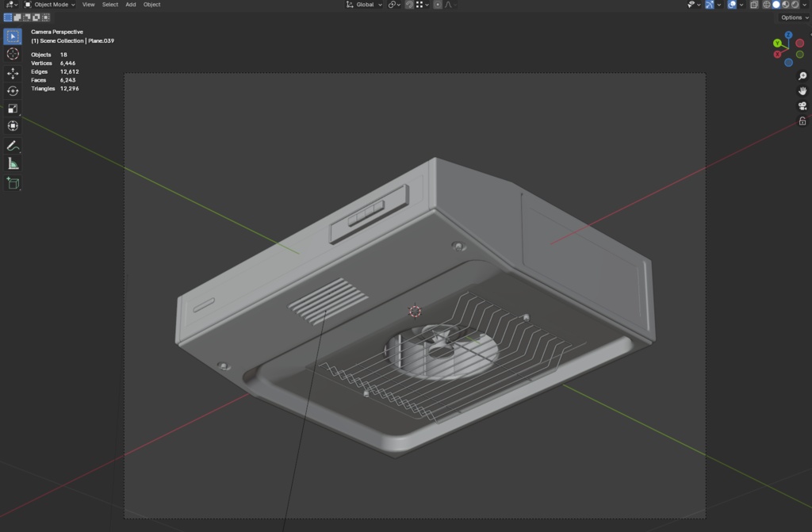Set selection mode to new selection
812x532 pixels.
pos(8,17)
